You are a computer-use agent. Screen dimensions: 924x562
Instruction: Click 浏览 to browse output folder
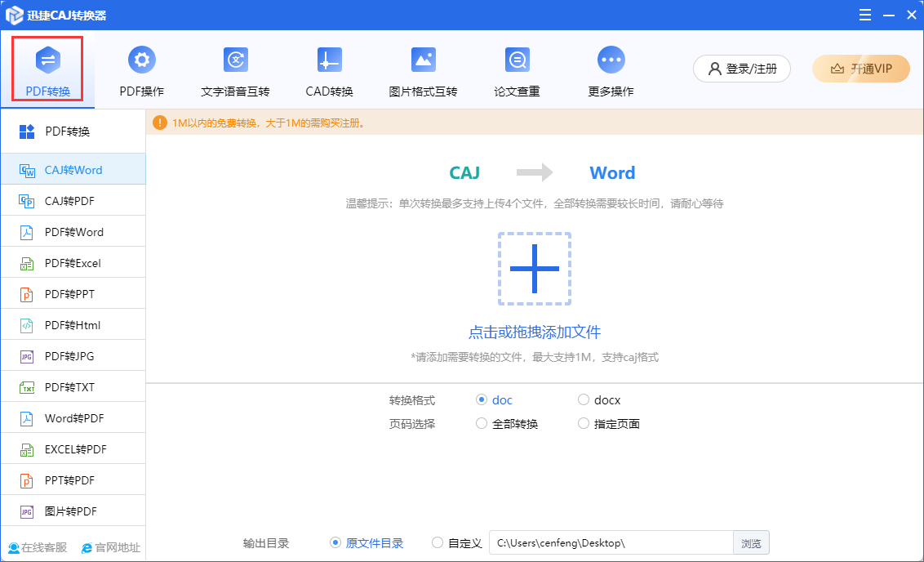tap(751, 543)
